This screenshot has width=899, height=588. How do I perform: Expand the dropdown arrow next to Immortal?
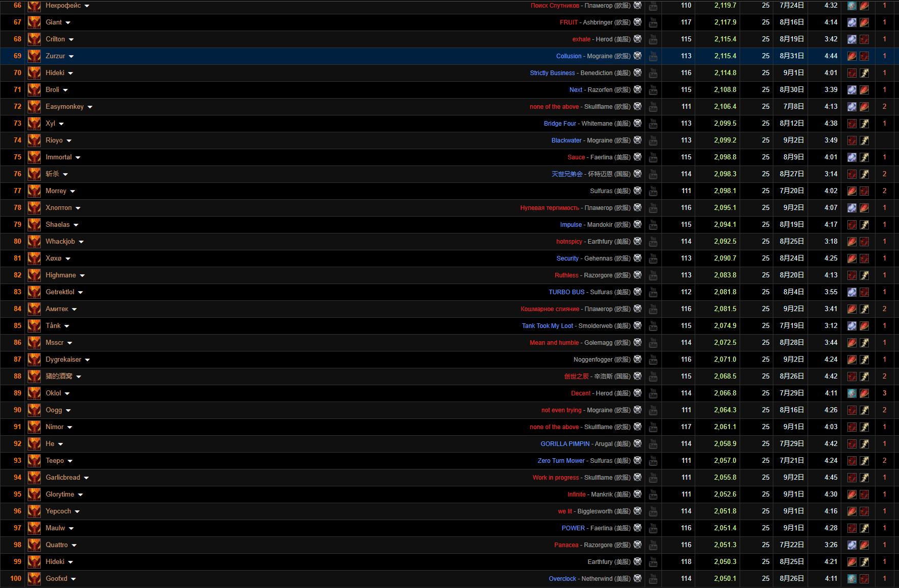point(78,158)
